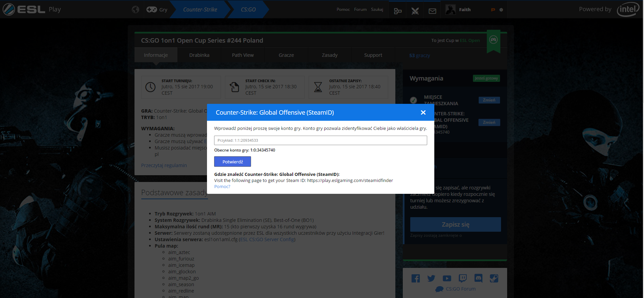Image resolution: width=644 pixels, height=298 pixels.
Task: Open the Facebook icon
Action: coord(415,278)
